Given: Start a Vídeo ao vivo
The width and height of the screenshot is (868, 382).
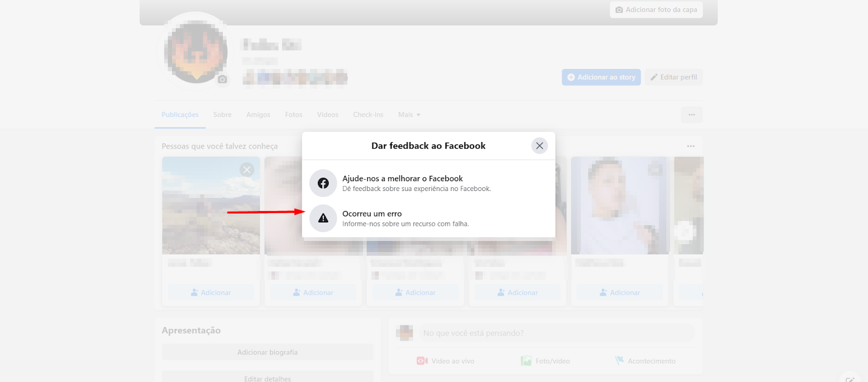Looking at the screenshot, I should pyautogui.click(x=445, y=361).
